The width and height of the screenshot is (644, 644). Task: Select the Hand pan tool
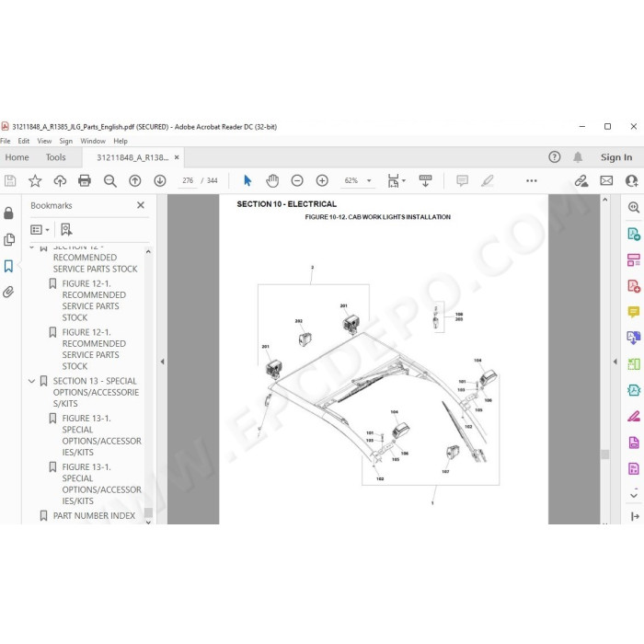[x=272, y=180]
